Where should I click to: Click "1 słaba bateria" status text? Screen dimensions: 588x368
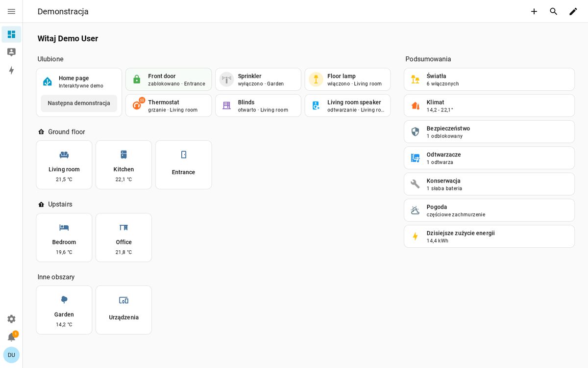coord(444,188)
